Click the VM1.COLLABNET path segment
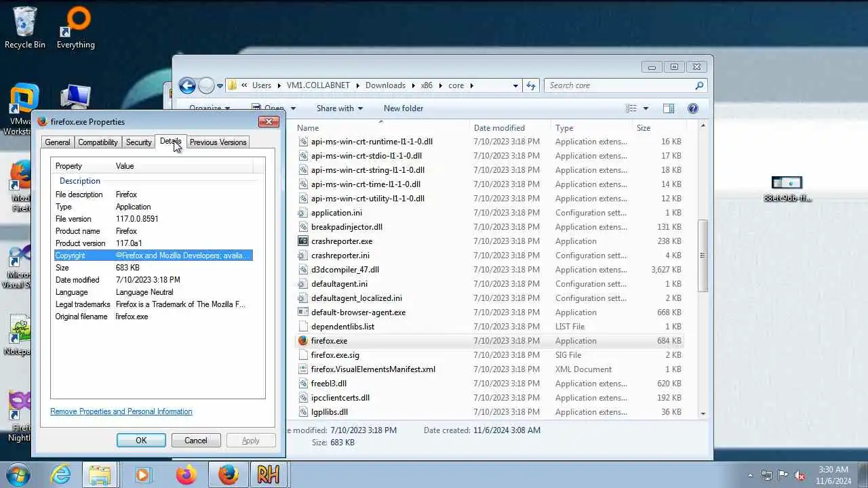The image size is (868, 488). coord(318,85)
